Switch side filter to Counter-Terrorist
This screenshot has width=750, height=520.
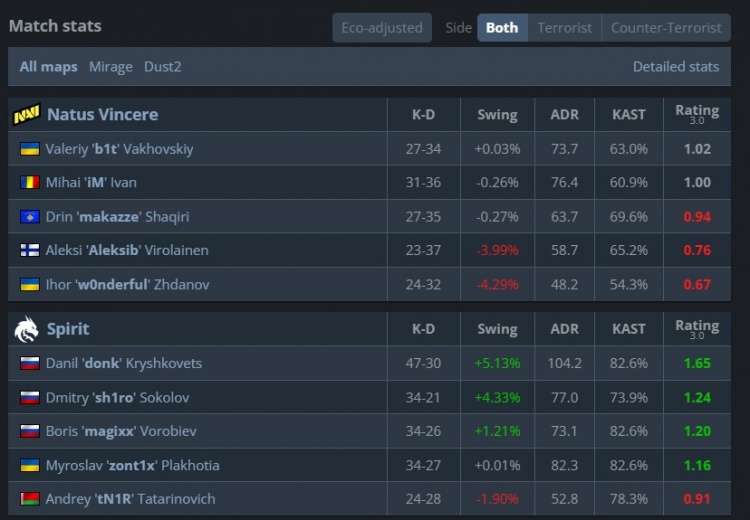pos(666,28)
